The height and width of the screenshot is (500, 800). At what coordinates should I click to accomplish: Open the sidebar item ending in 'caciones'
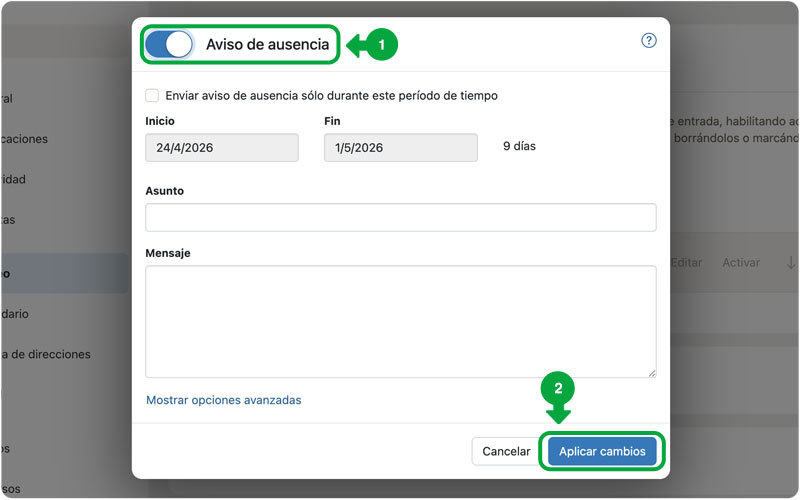coord(24,139)
